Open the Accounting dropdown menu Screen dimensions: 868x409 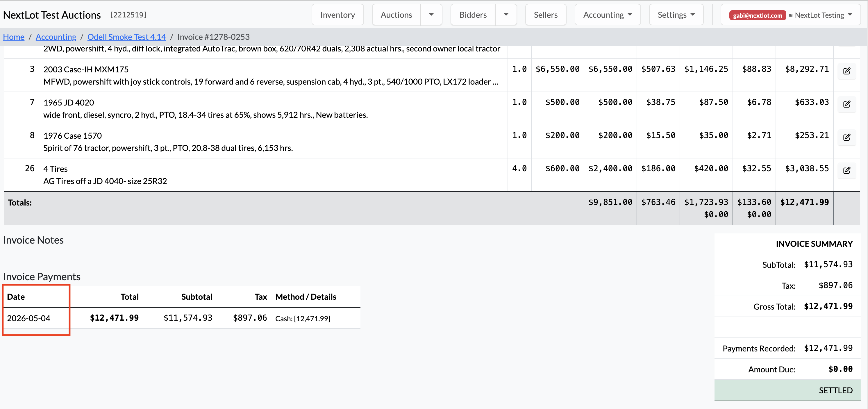607,15
